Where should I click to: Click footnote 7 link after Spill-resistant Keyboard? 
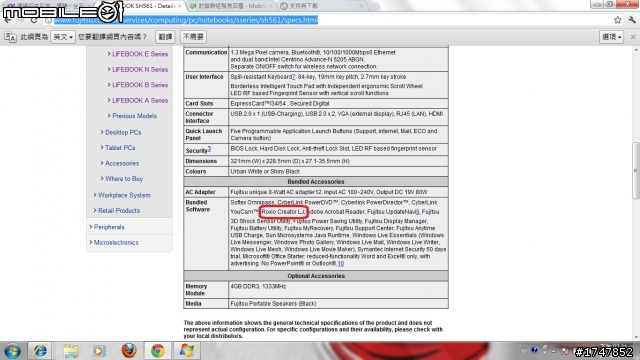click(x=293, y=77)
